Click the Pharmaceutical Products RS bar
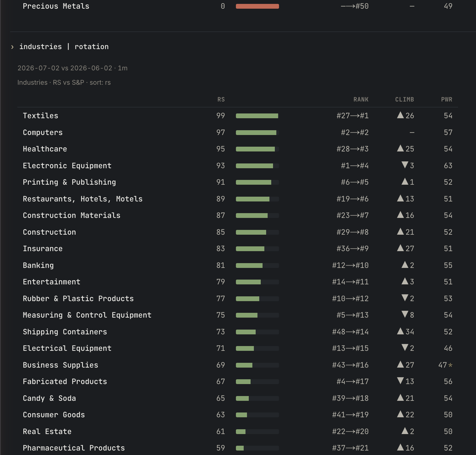Image resolution: width=476 pixels, height=455 pixels. pos(257,448)
